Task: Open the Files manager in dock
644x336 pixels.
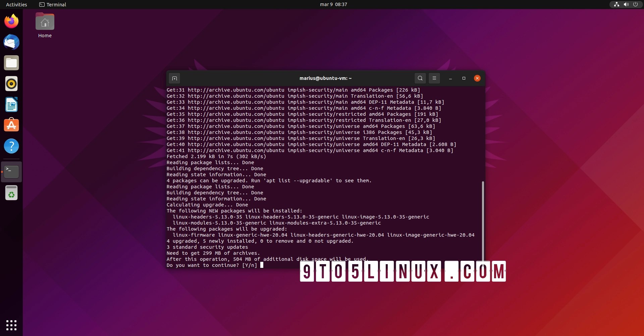Action: [11, 63]
